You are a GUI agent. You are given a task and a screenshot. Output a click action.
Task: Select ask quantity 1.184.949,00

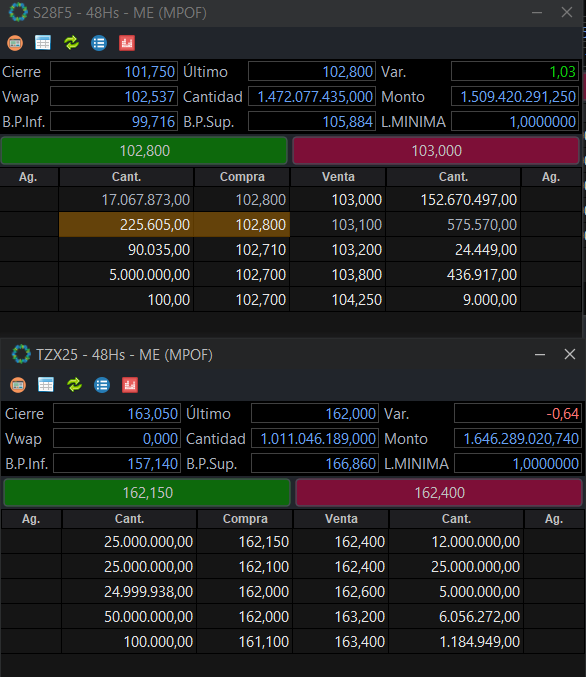456,642
